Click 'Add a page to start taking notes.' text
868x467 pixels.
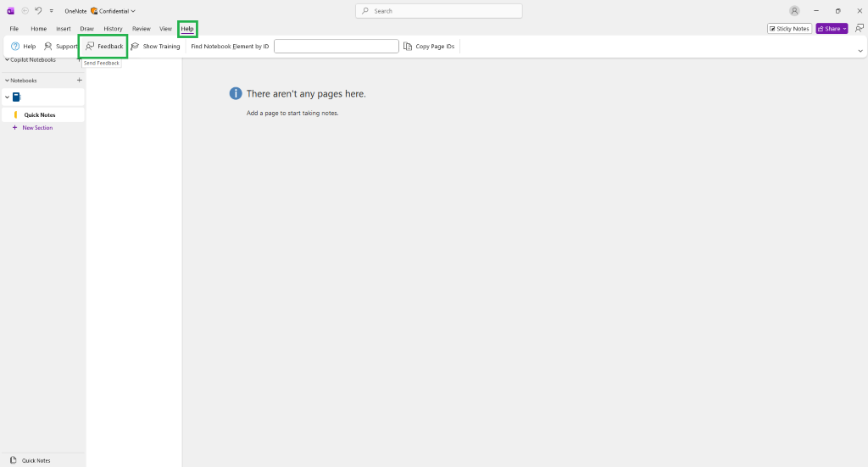pos(292,113)
